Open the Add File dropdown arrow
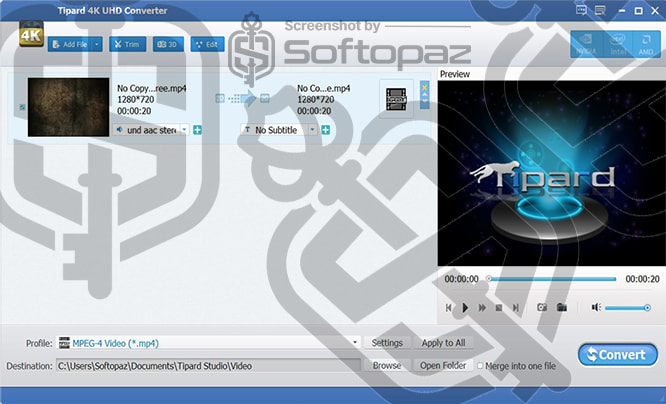This screenshot has width=666, height=404. point(97,44)
